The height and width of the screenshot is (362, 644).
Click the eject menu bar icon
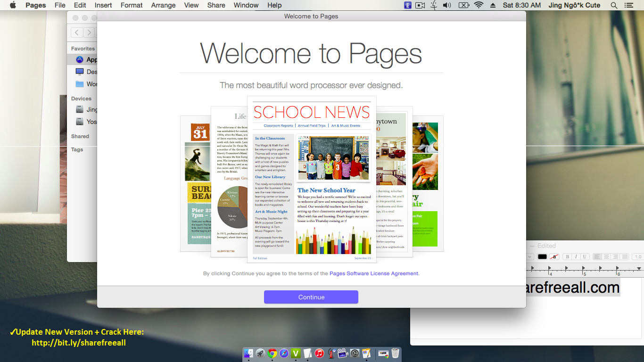coord(493,5)
